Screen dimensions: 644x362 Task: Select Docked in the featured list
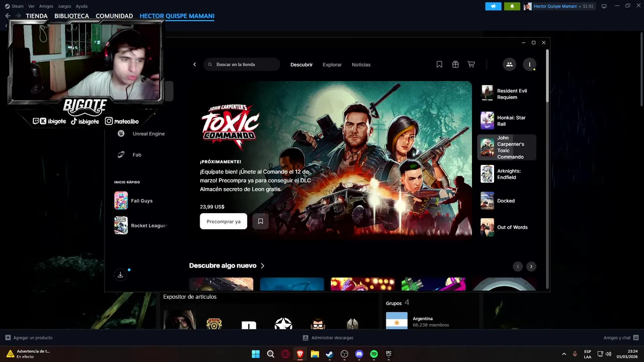[x=507, y=201]
